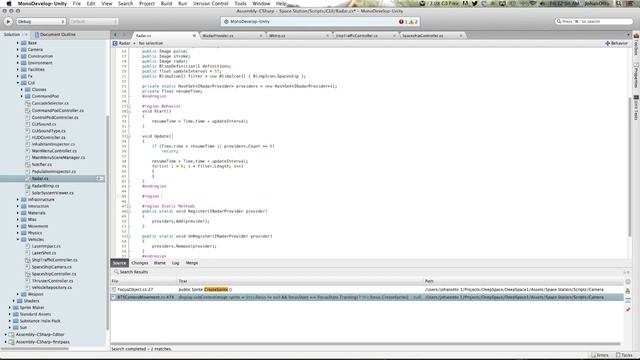640x360 pixels.
Task: Navigate to previous document with back arrow
Action: (116, 35)
